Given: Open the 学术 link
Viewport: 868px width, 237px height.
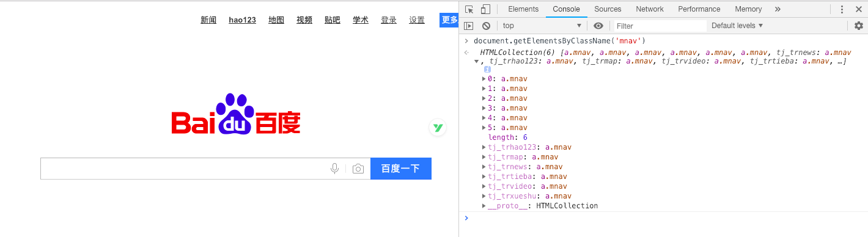Looking at the screenshot, I should coord(361,20).
